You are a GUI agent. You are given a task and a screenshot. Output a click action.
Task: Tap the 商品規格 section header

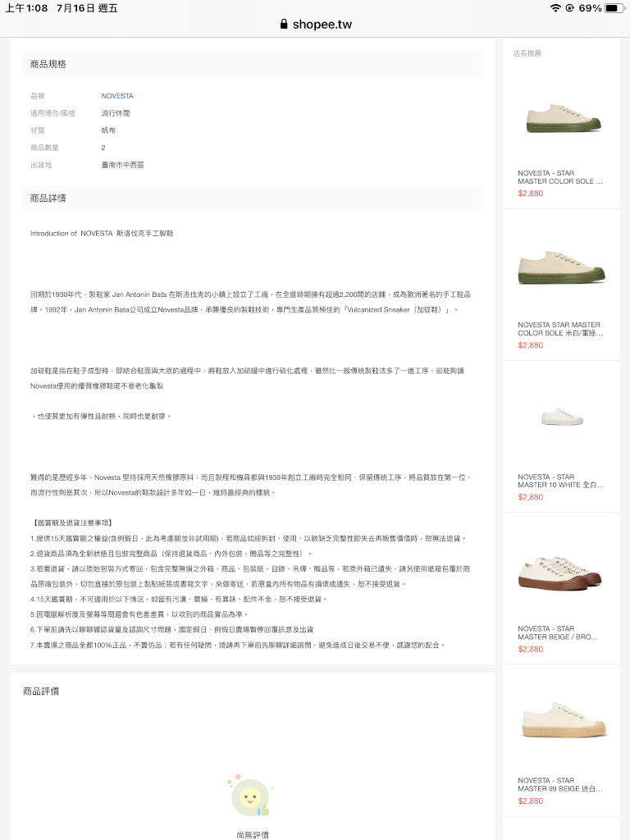point(48,64)
